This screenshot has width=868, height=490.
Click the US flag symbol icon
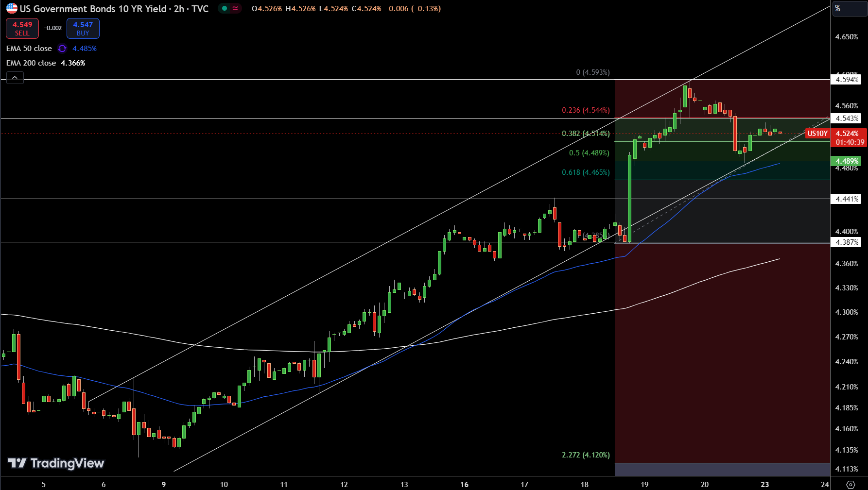(12, 8)
